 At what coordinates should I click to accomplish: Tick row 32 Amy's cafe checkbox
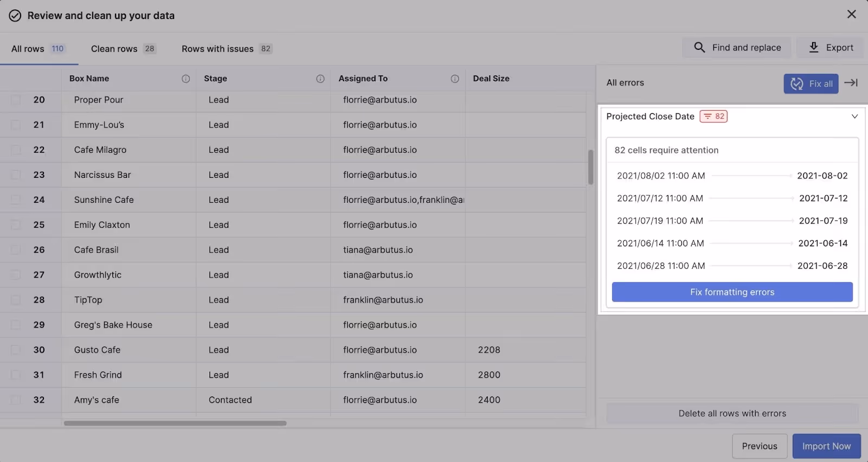pos(16,400)
